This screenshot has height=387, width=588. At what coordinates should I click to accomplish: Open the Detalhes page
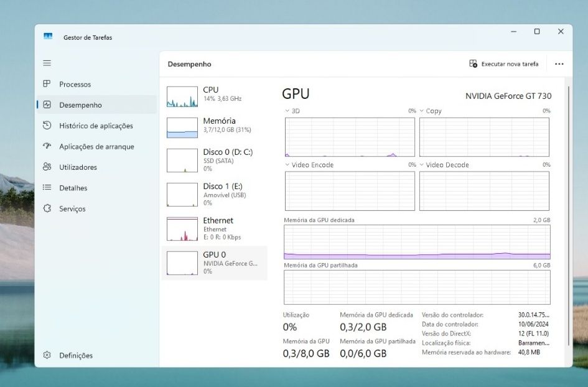click(x=96, y=187)
